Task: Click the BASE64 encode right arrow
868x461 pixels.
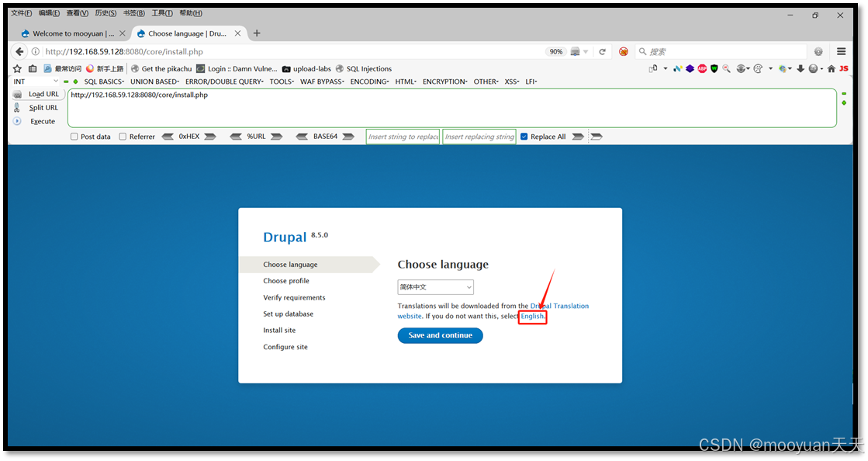Action: pyautogui.click(x=348, y=137)
